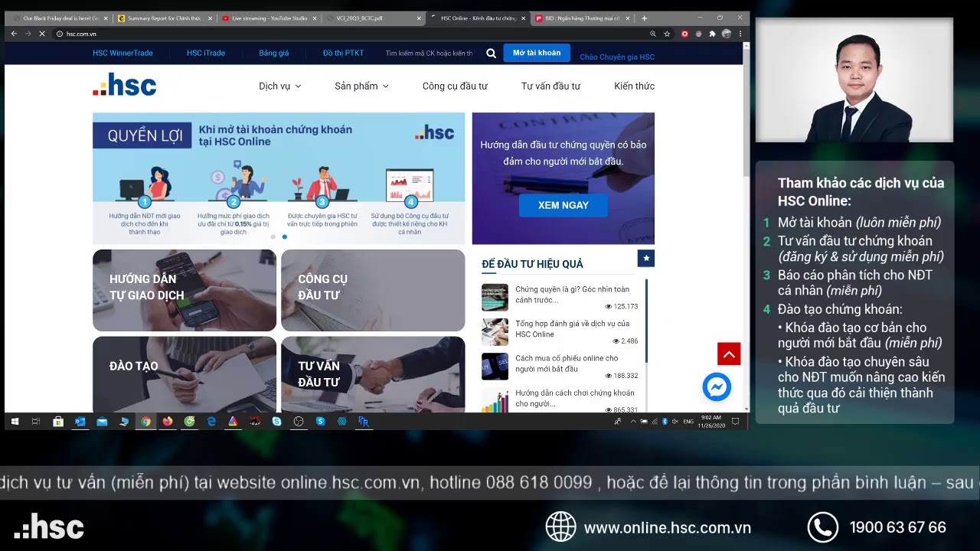
Task: Show hidden system tray icons chevron
Action: pos(635,422)
